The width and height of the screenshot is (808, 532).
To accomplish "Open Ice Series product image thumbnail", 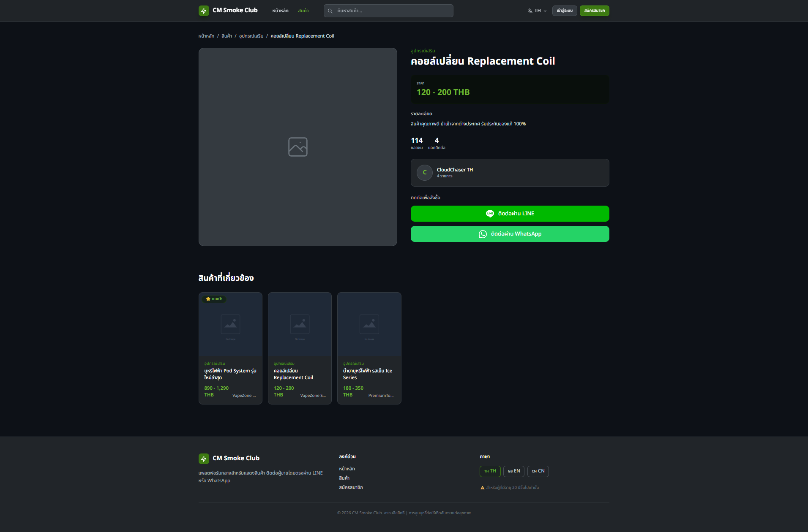I will tap(369, 324).
